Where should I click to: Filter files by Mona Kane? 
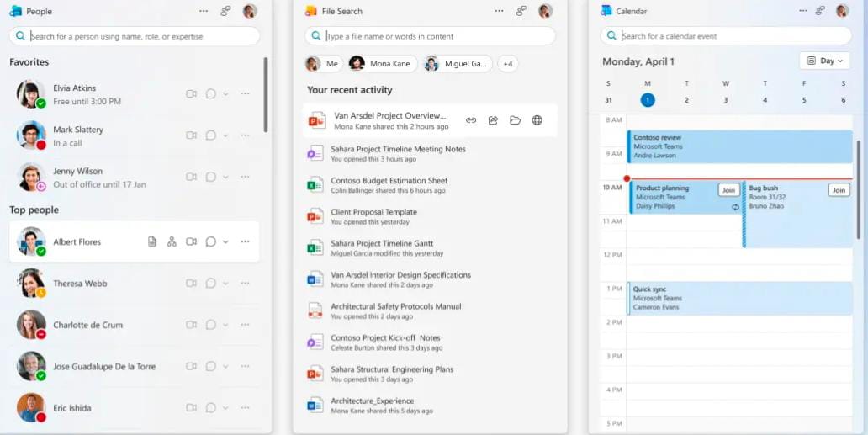pos(383,64)
